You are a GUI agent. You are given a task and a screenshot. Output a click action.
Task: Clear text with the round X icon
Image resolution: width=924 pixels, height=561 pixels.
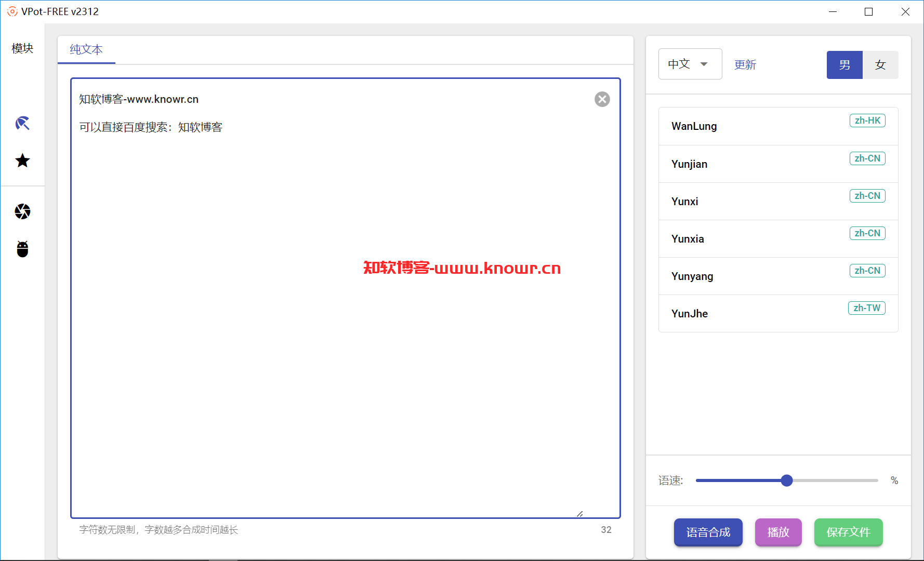click(x=602, y=99)
